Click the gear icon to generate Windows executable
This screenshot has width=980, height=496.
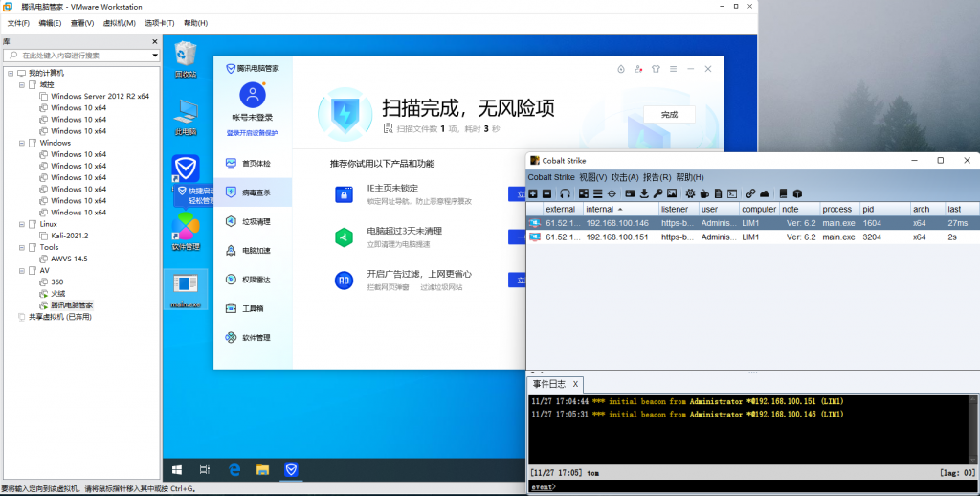pos(690,193)
